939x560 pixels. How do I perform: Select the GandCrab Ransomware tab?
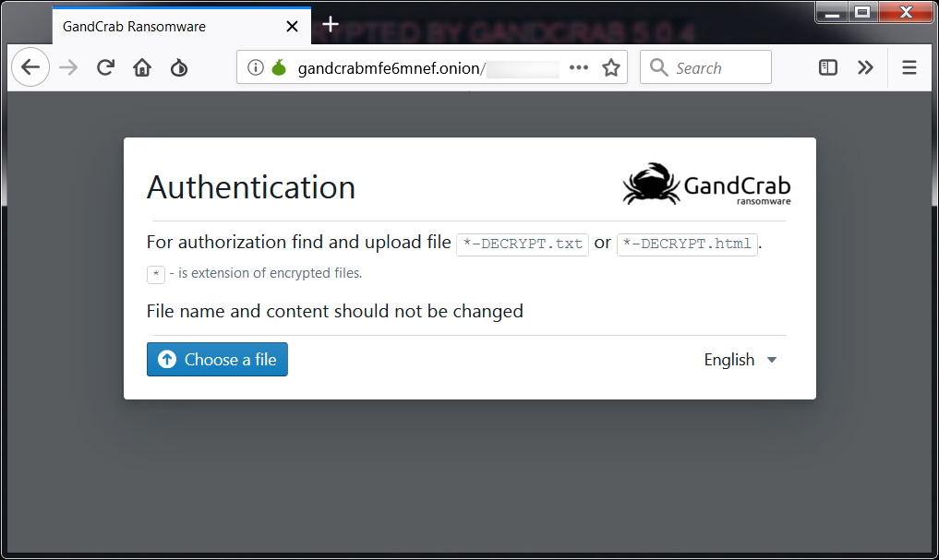182,26
